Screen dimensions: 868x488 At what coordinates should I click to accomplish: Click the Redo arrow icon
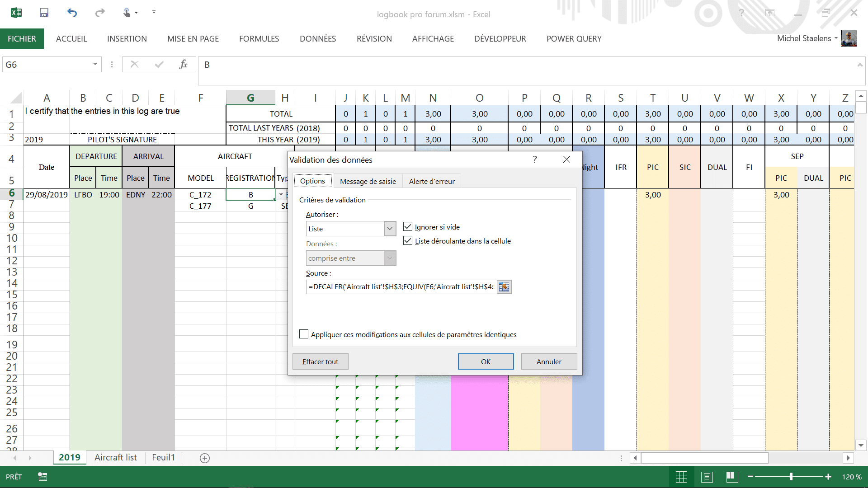pos(100,13)
